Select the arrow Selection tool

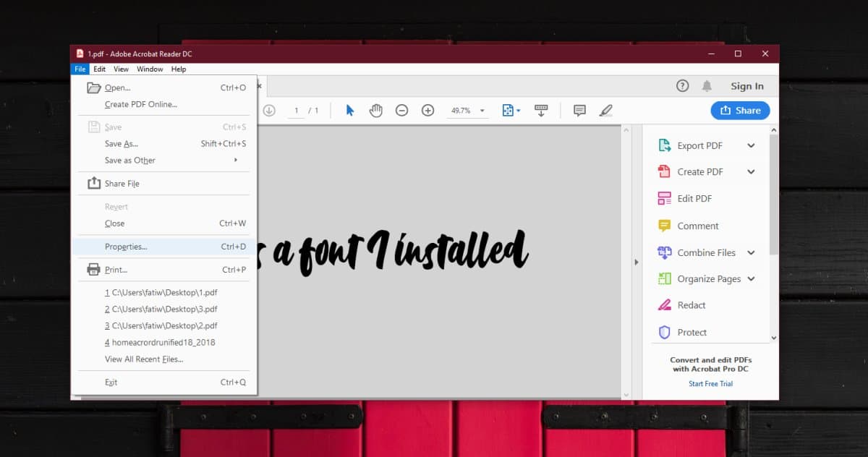(x=350, y=110)
